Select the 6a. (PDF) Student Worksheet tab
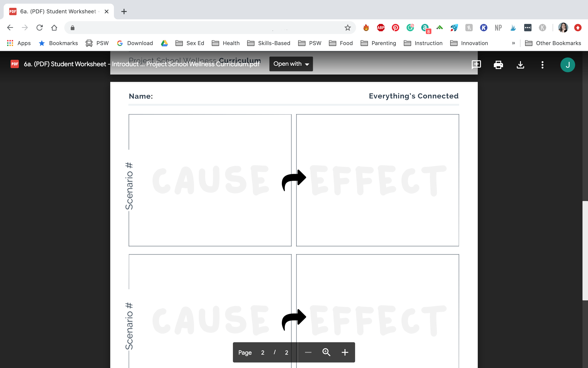Screen dimensions: 588x368 (x=58, y=11)
